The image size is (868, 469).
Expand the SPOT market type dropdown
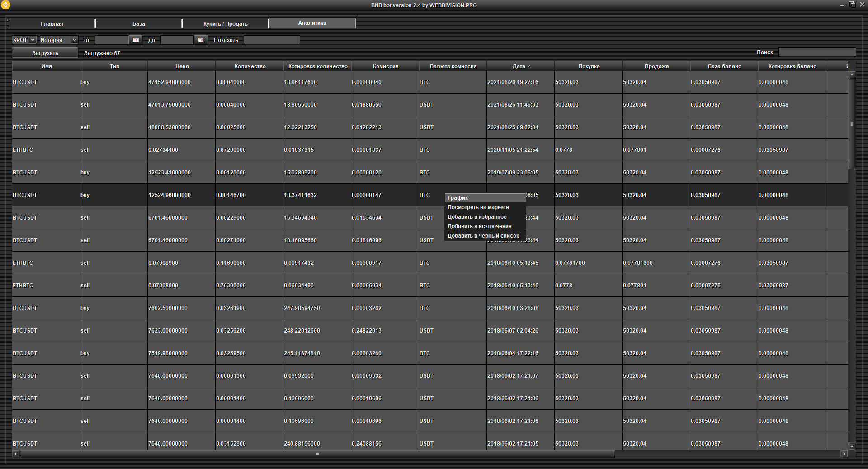[33, 40]
